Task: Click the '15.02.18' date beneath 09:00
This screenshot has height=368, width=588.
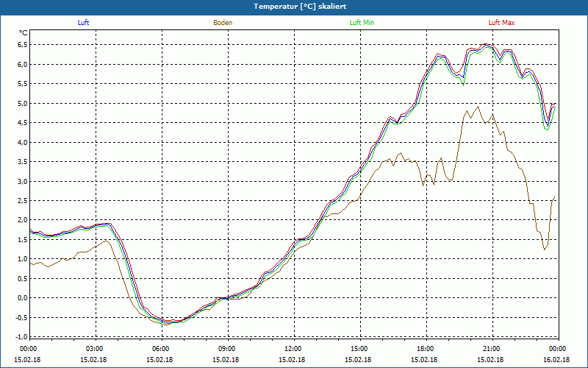Action: (226, 360)
